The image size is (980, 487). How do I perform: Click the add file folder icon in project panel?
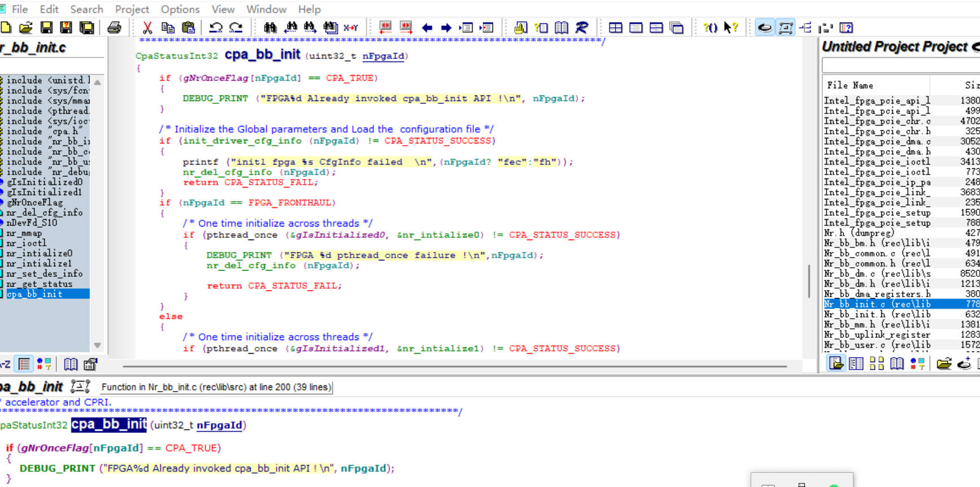[944, 363]
